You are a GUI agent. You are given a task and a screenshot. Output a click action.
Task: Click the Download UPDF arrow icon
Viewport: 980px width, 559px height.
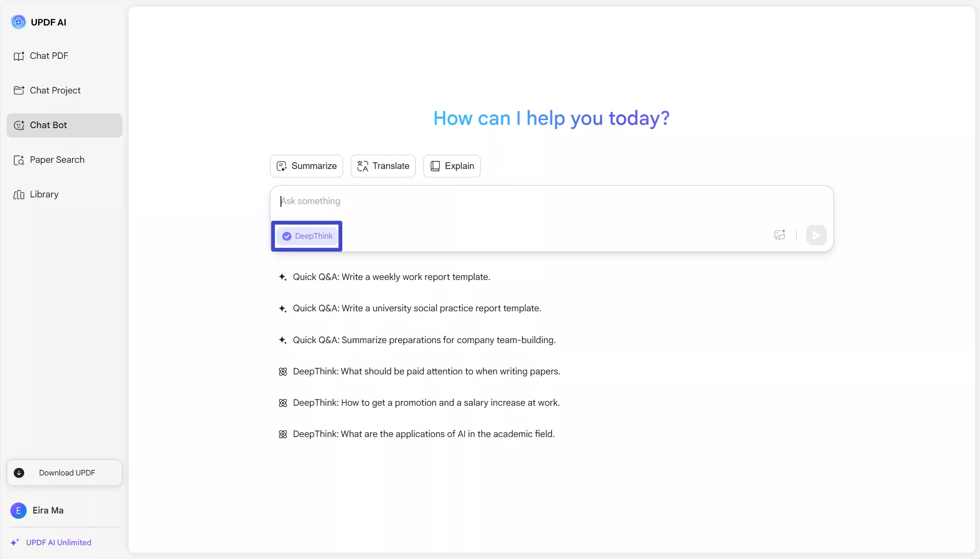coord(19,473)
